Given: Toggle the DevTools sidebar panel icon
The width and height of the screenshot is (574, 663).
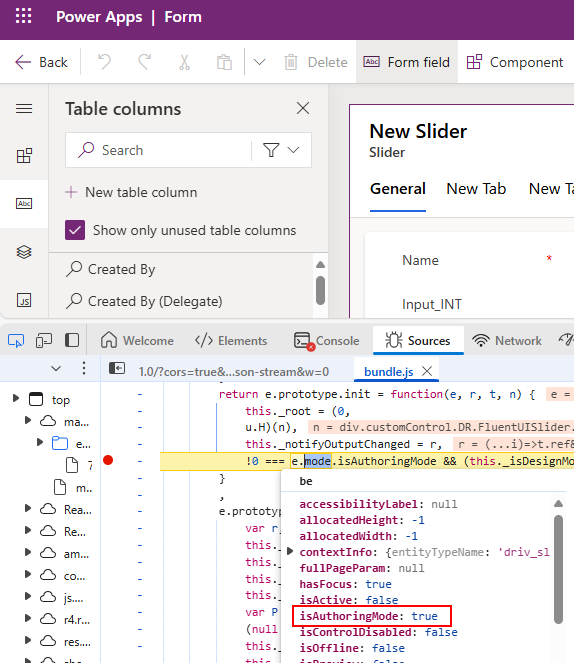Looking at the screenshot, I should (x=72, y=340).
